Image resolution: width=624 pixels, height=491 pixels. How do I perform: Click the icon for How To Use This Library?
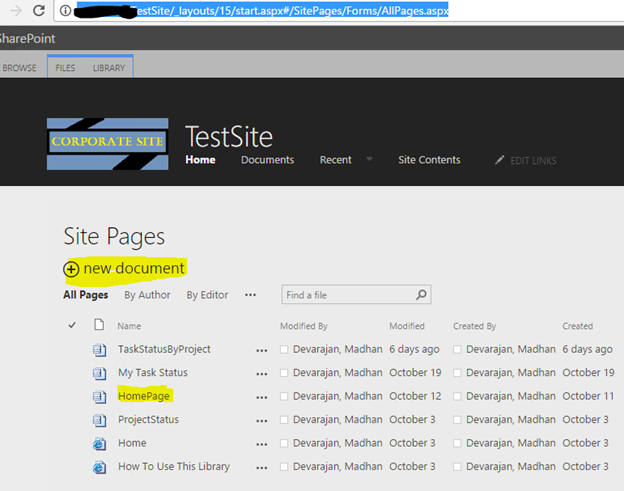click(x=99, y=467)
